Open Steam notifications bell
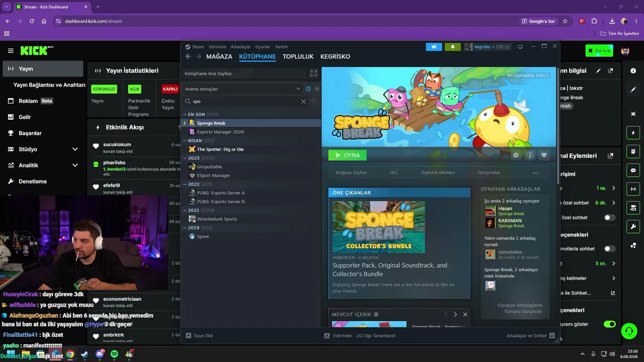The image size is (644, 362). tap(452, 47)
